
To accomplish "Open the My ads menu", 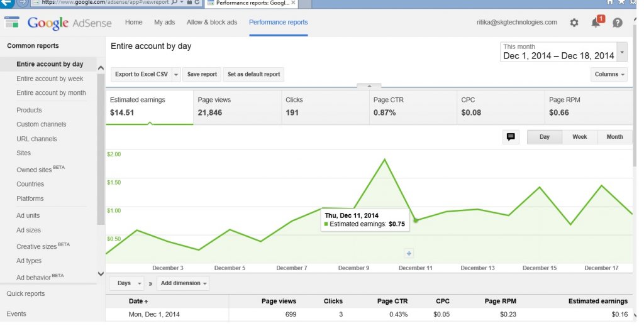I will (164, 22).
